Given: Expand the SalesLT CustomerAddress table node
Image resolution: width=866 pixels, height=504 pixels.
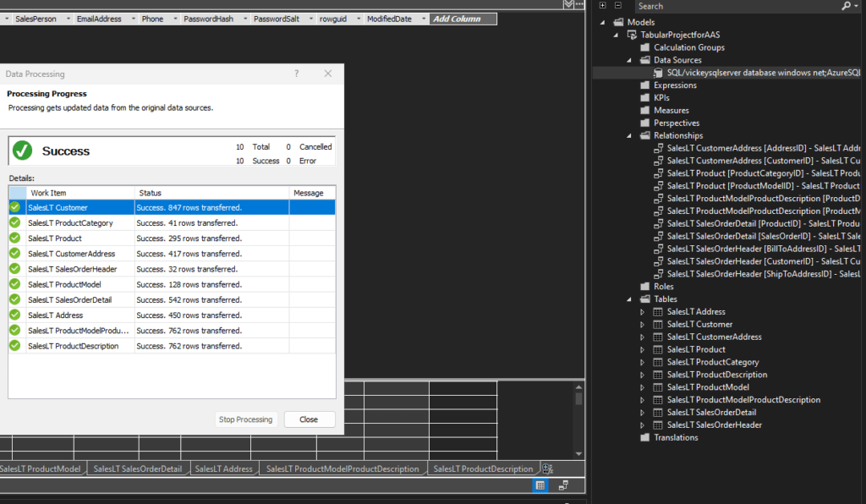Looking at the screenshot, I should tap(643, 337).
